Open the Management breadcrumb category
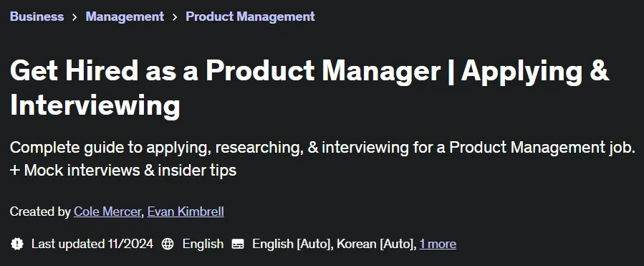This screenshot has height=266, width=644. [x=125, y=16]
